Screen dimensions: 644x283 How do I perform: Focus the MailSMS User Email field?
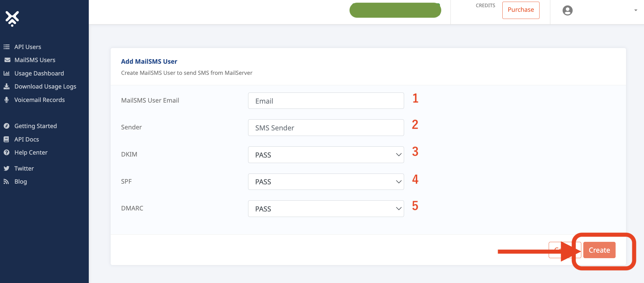click(x=326, y=101)
